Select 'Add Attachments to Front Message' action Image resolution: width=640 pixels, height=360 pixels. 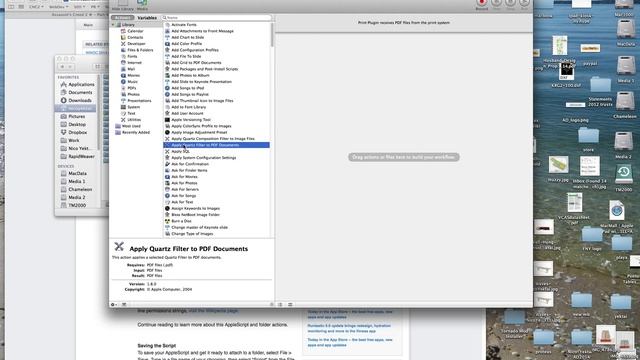(202, 31)
